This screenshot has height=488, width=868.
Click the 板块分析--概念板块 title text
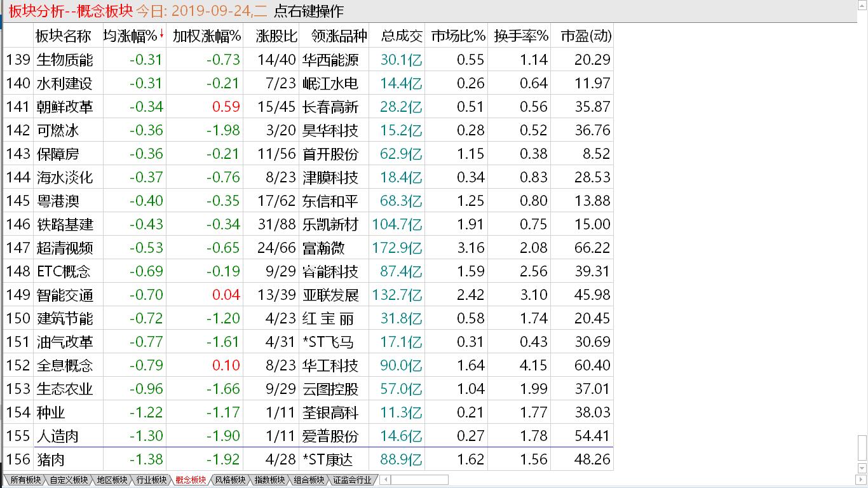[70, 11]
